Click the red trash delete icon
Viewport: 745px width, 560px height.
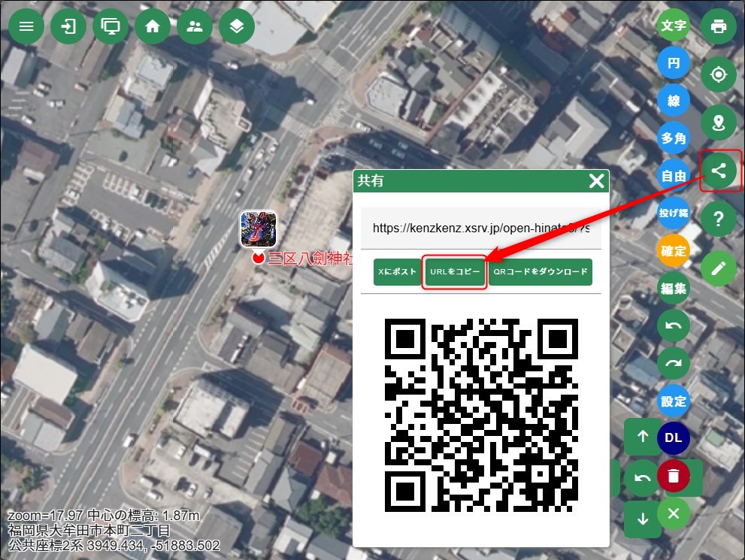pyautogui.click(x=674, y=476)
